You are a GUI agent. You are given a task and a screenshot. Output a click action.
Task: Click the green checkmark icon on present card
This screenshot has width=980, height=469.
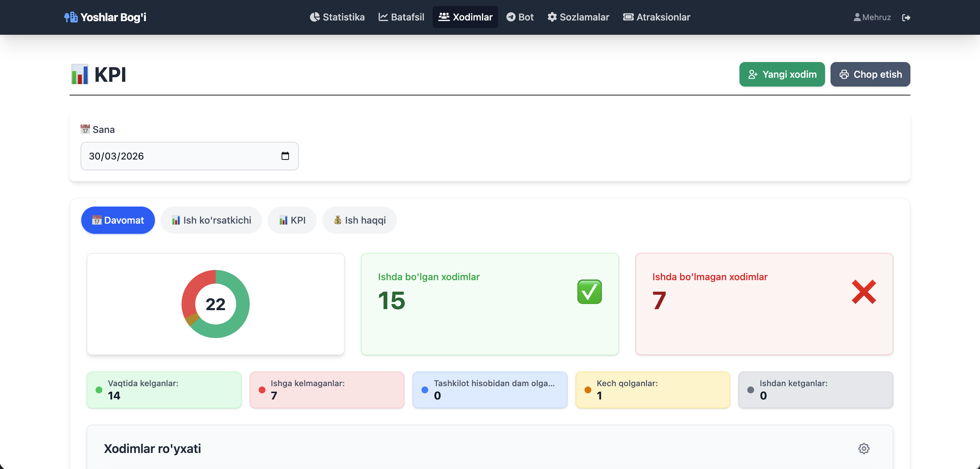pos(589,292)
